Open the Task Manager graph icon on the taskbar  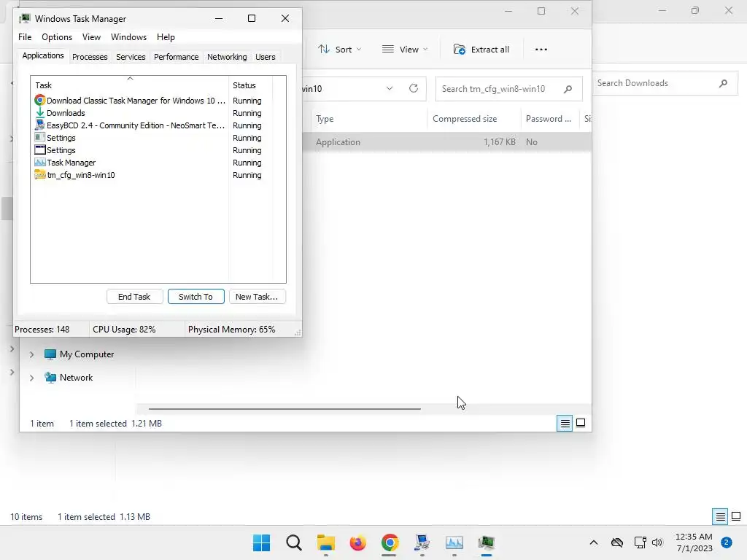point(454,542)
